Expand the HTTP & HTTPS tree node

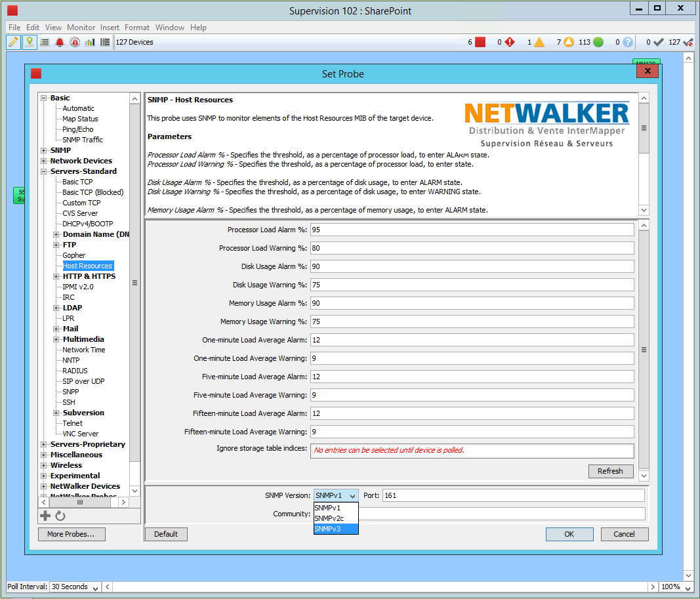[56, 276]
